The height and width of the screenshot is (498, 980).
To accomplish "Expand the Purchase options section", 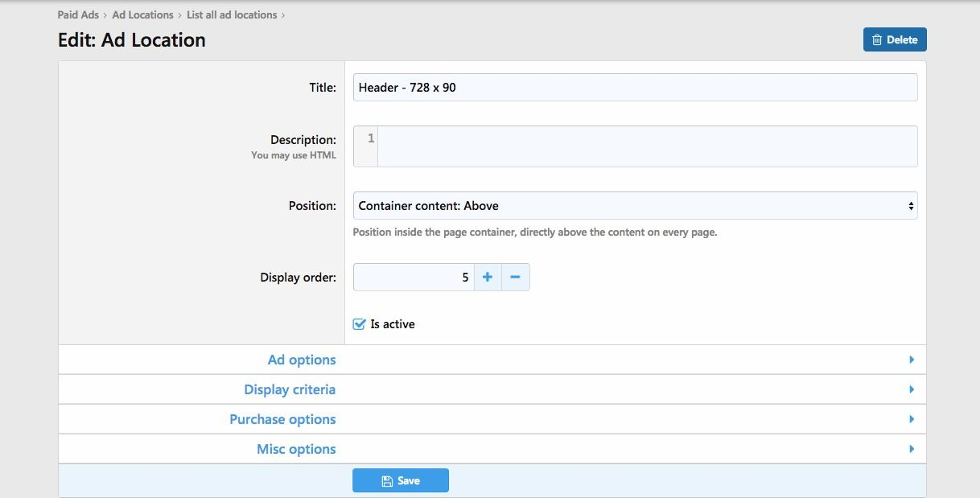I will tap(282, 419).
